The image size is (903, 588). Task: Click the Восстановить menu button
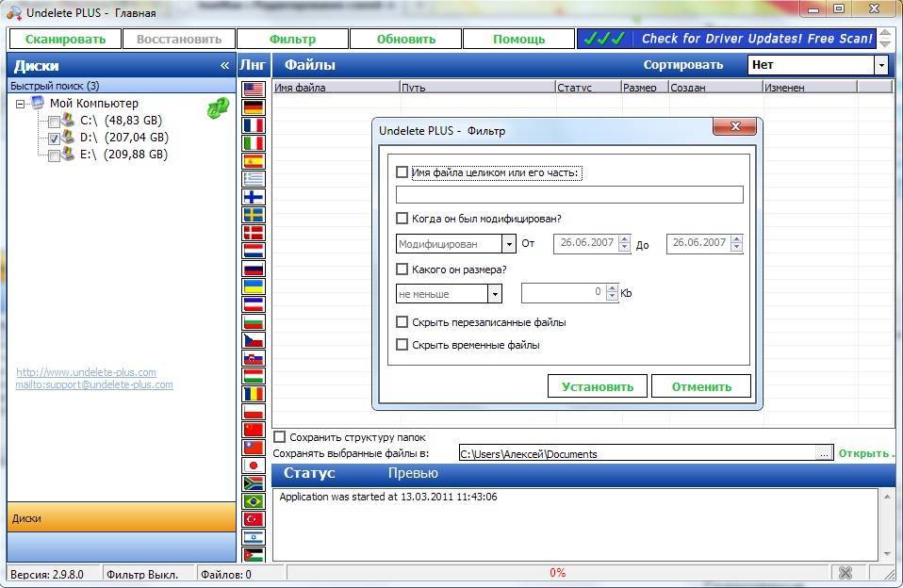(x=179, y=40)
